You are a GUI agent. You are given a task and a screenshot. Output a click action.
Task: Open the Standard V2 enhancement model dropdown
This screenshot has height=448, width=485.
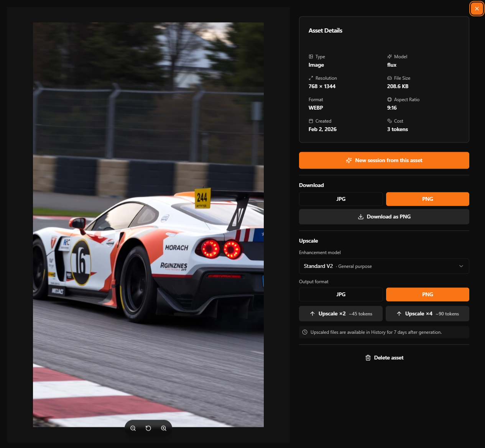point(383,266)
